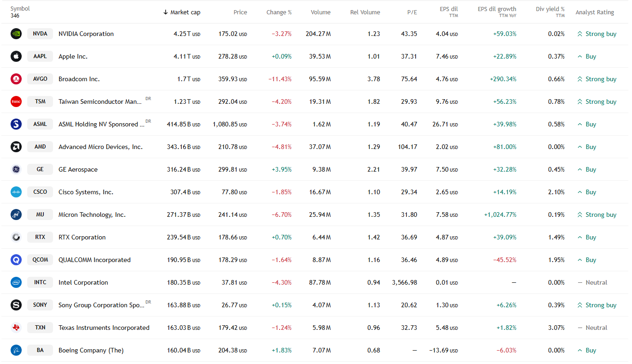Image resolution: width=632 pixels, height=364 pixels.
Task: Click the Cisco logo icon
Action: (16, 192)
